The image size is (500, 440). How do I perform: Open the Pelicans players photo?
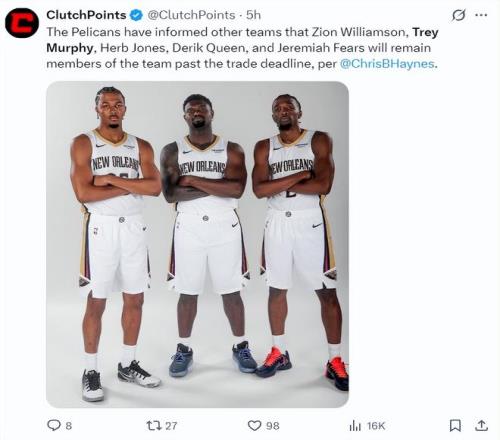tap(197, 244)
